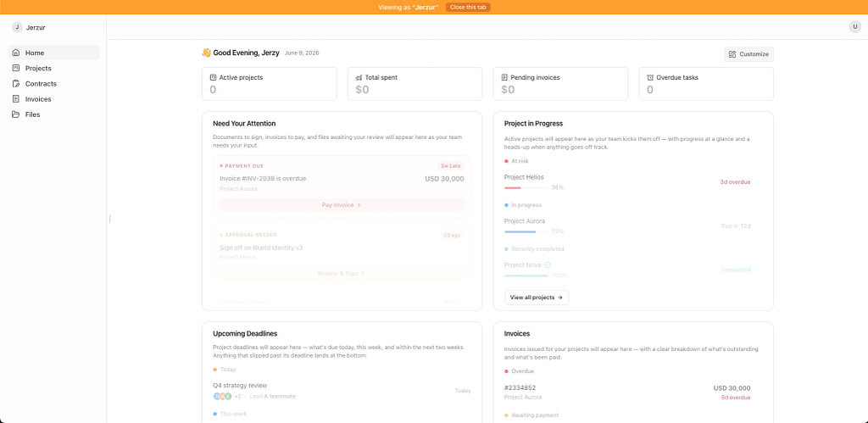Click the Project Nova completed check icon
The height and width of the screenshot is (423, 868).
548,264
